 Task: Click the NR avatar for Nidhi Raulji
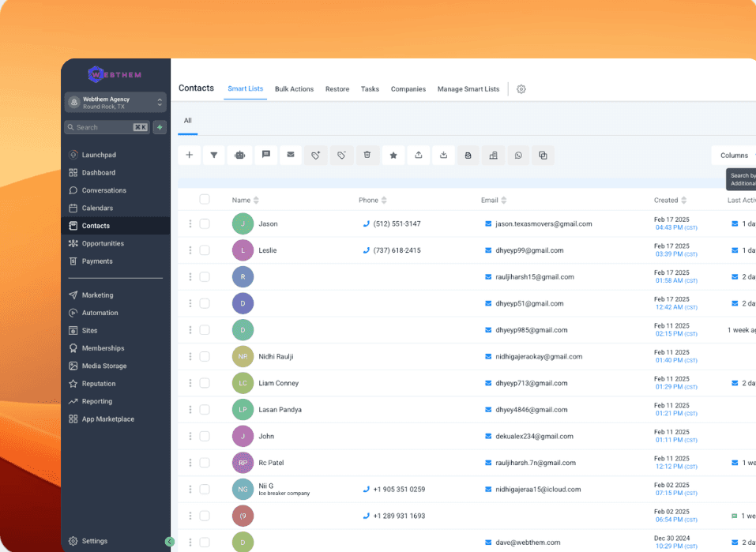(243, 356)
